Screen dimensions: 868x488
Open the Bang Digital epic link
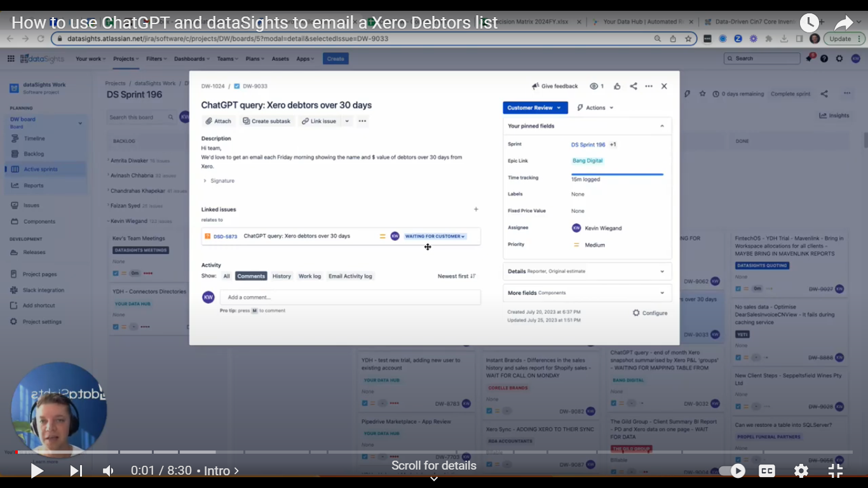click(x=588, y=161)
